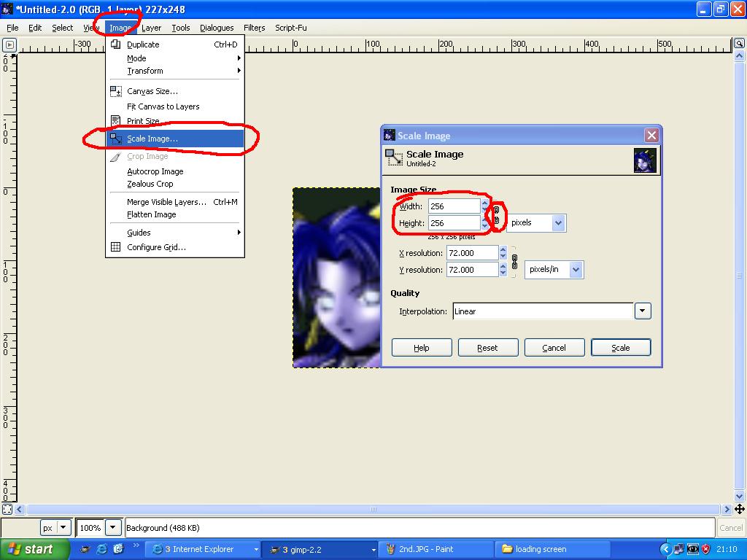Click the Scale Image dialog thumbnail preview

point(645,160)
